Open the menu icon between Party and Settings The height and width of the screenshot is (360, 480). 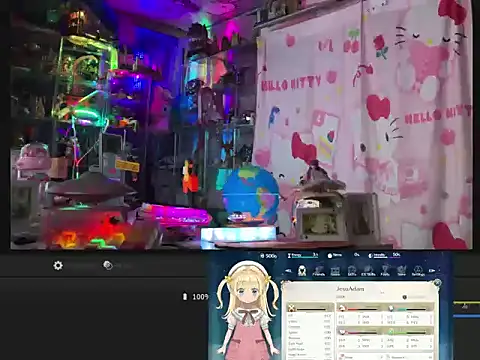[x=402, y=271]
